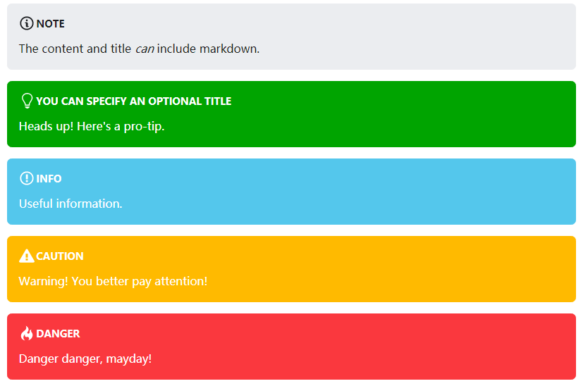Click 'The content and title' note text
The width and height of the screenshot is (588, 386).
[x=75, y=49]
